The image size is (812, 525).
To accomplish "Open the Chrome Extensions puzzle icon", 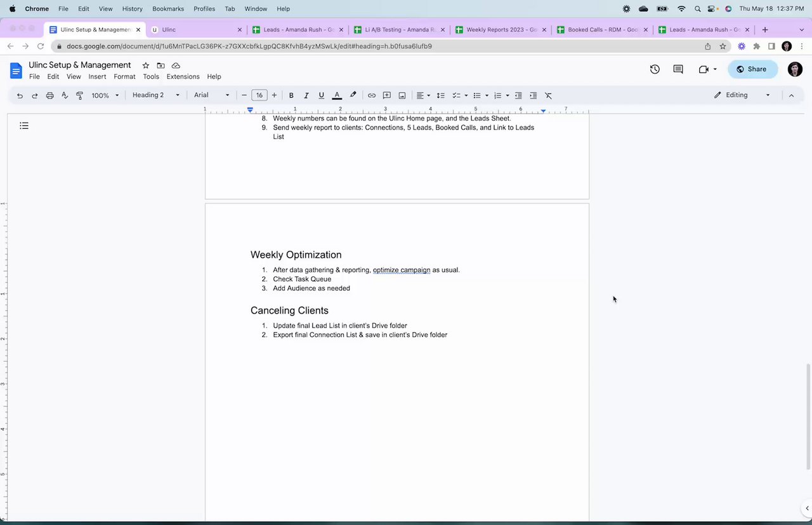I will pyautogui.click(x=756, y=46).
